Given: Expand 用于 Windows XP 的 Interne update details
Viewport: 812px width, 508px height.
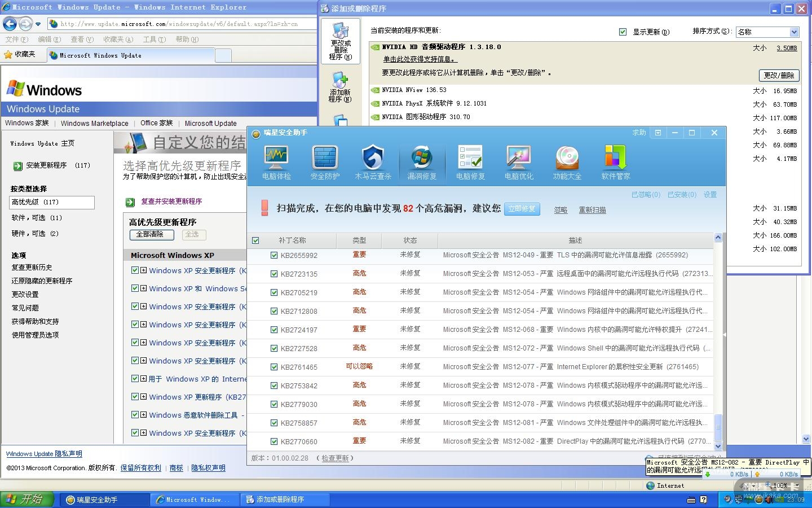Looking at the screenshot, I should tap(144, 379).
